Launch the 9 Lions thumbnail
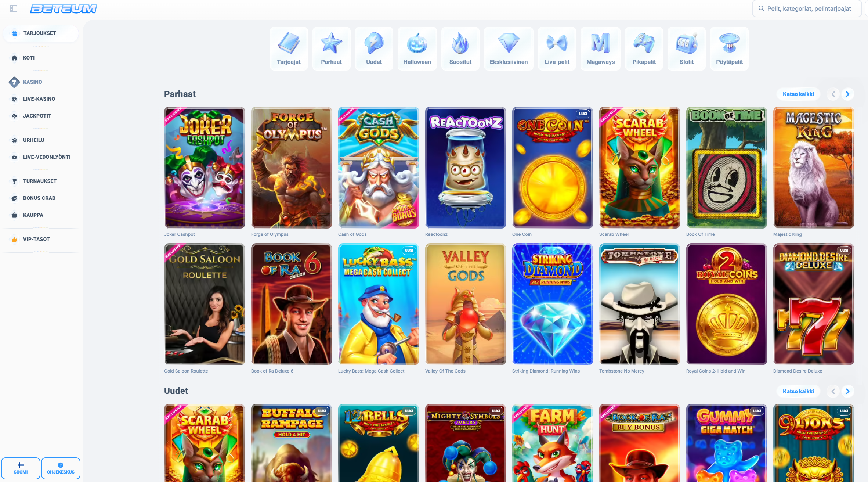868x482 pixels. pos(813,443)
